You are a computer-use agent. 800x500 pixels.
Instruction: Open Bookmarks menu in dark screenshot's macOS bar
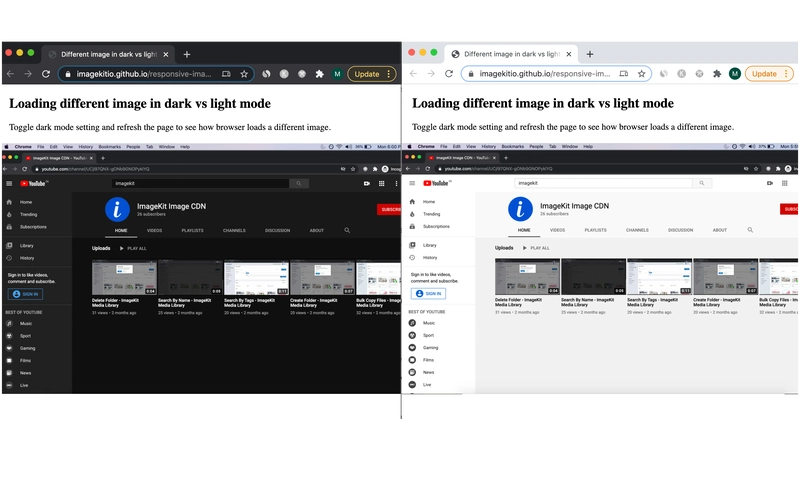tap(110, 146)
